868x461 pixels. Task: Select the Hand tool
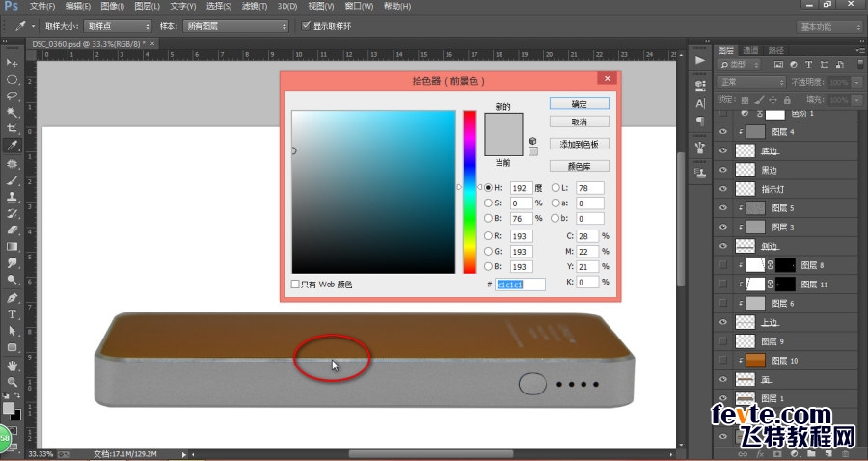click(x=12, y=366)
